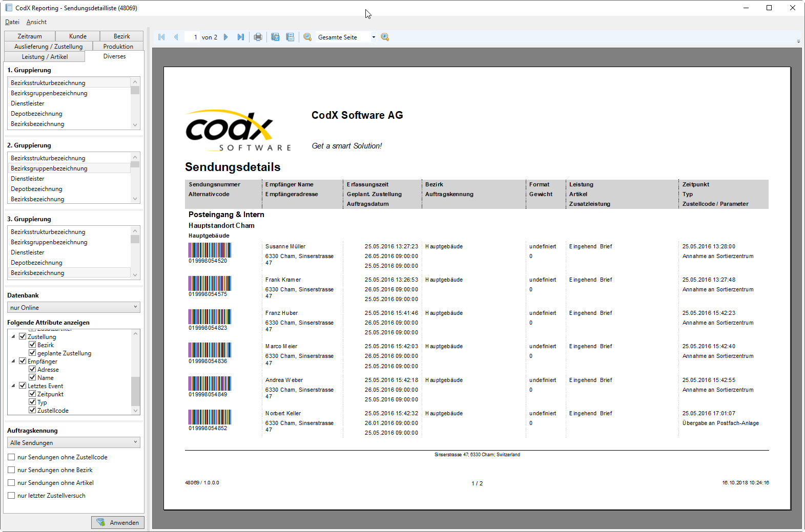Check 'nur letzter Zustellversuch' option
This screenshot has height=532, width=805.
pyautogui.click(x=11, y=496)
